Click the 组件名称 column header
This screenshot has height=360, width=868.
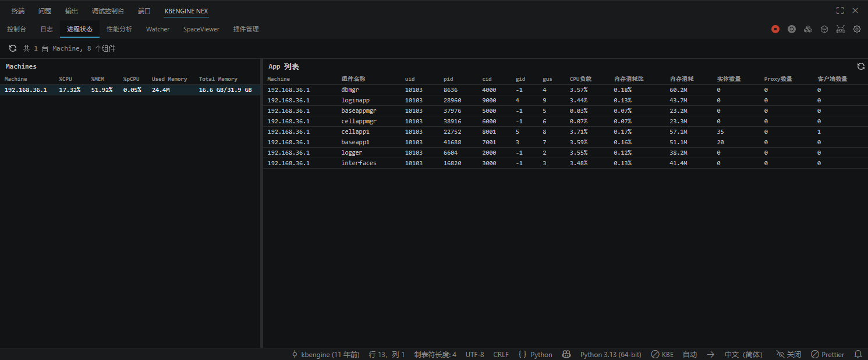(x=353, y=79)
